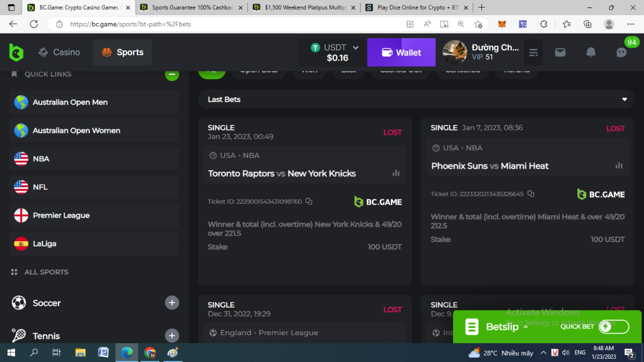View stats for Phoenix Suns vs Heat
The width and height of the screenshot is (644, 362).
tap(619, 166)
